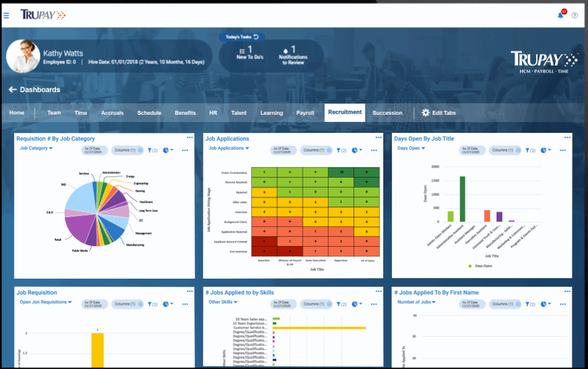Click Kathy Watts profile photo
This screenshot has width=588, height=369.
click(x=23, y=56)
